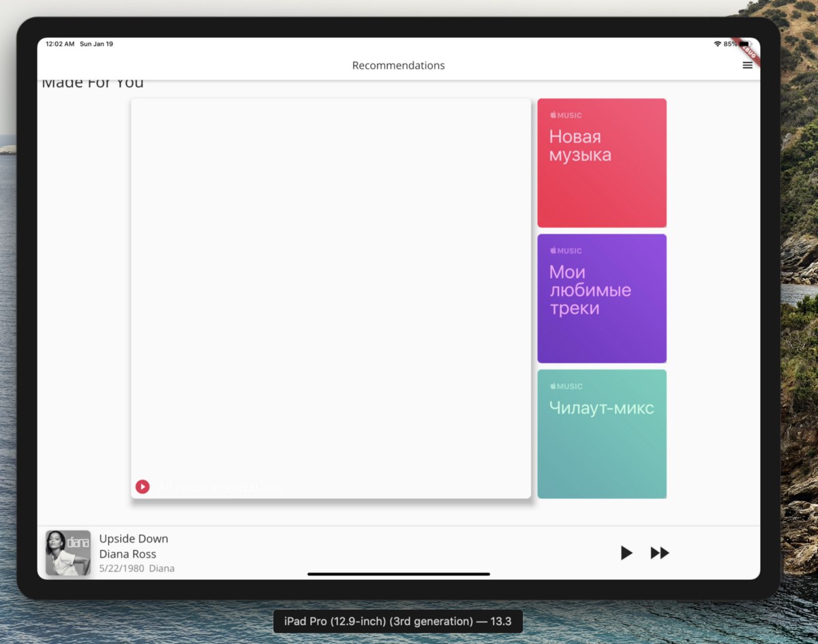818x644 pixels.
Task: Tap the 12:02 AM clock in status bar
Action: click(x=60, y=44)
